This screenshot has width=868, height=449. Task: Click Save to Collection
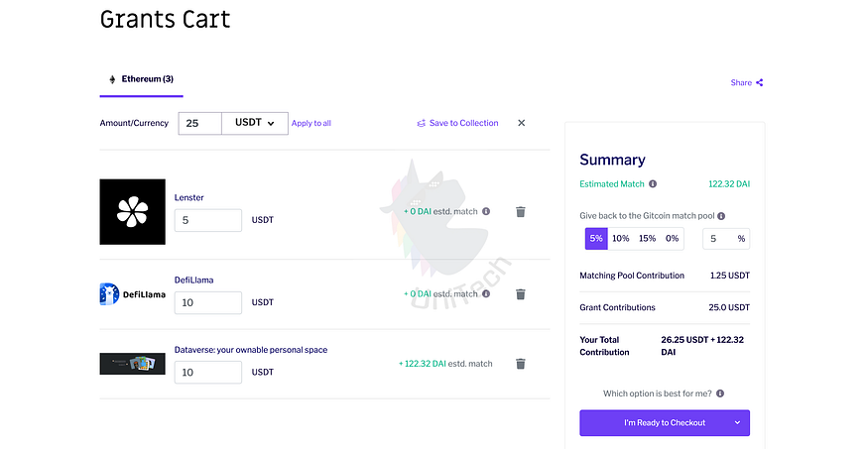click(457, 124)
